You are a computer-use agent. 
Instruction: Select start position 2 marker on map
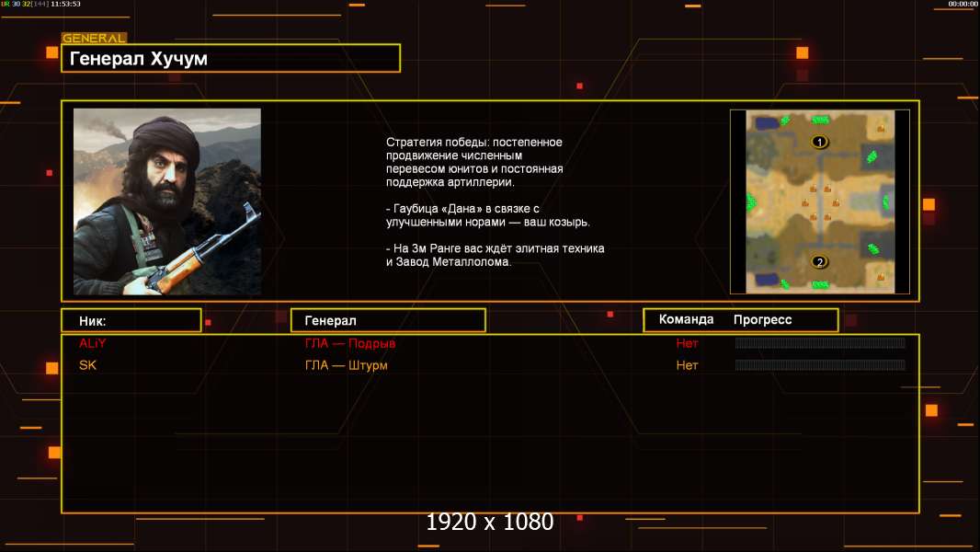[819, 262]
